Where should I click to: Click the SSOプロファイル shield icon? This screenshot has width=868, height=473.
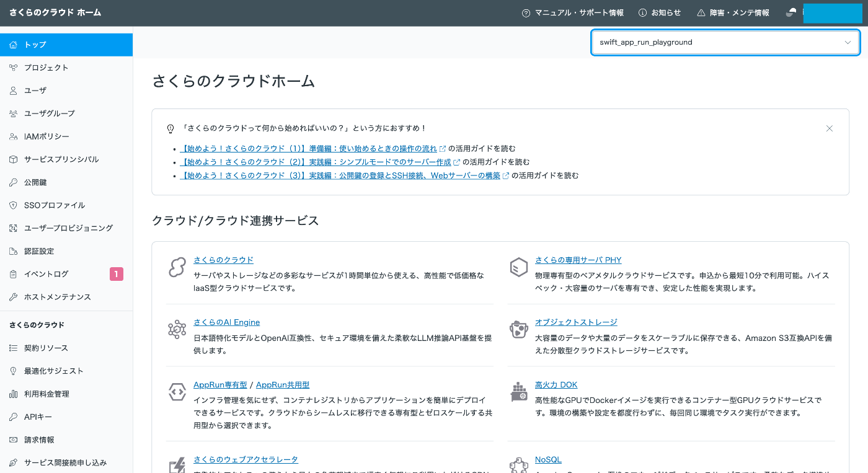tap(13, 205)
